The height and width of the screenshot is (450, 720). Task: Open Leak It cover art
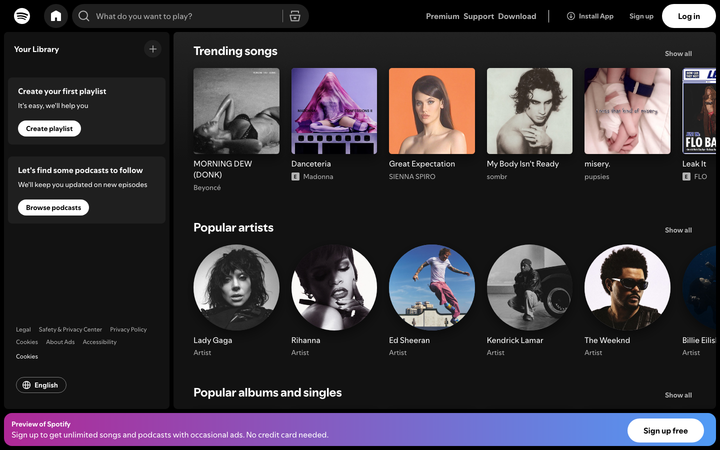coord(699,111)
